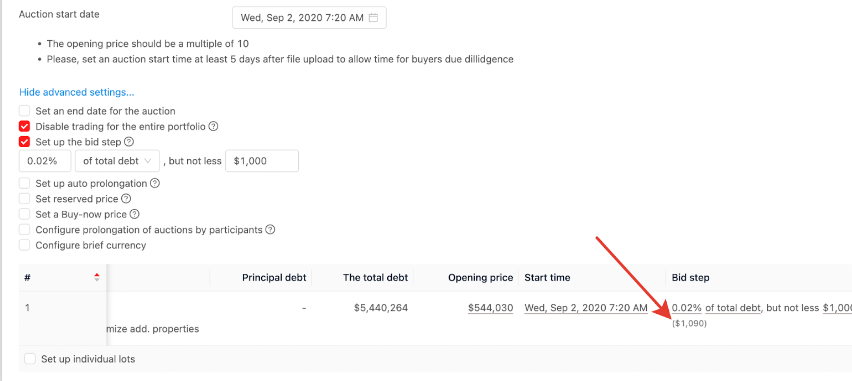Screen dimensions: 852x381
Task: Click help icon beside Set up bid step
Action: click(x=129, y=142)
